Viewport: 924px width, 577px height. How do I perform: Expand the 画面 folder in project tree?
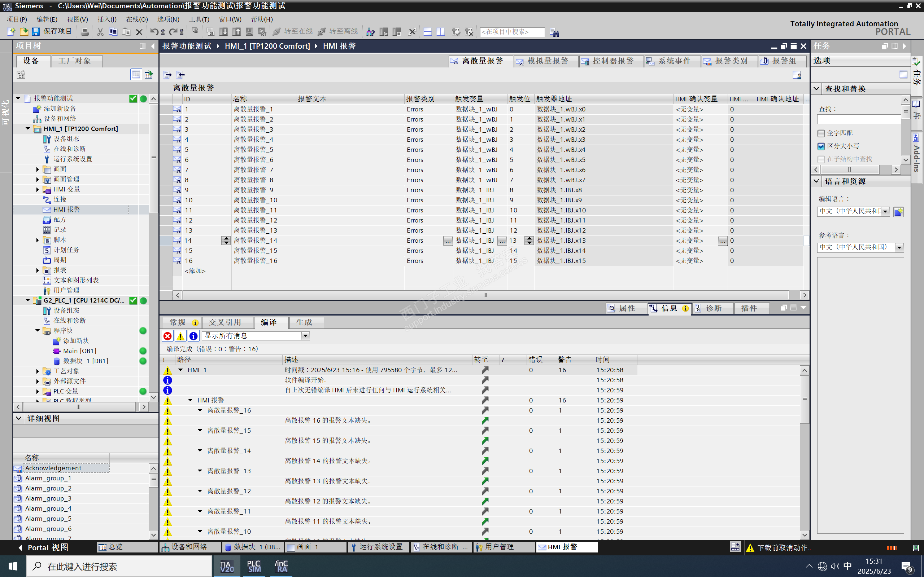pyautogui.click(x=38, y=169)
